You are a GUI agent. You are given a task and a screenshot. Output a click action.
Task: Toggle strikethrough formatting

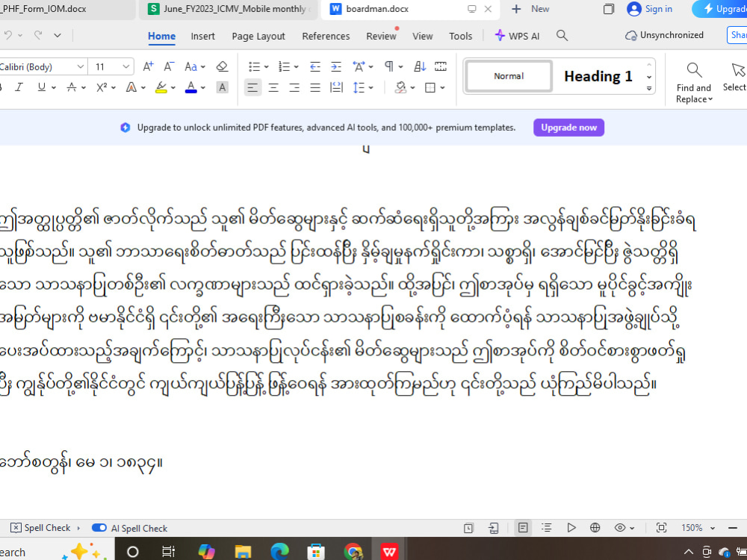pos(72,87)
